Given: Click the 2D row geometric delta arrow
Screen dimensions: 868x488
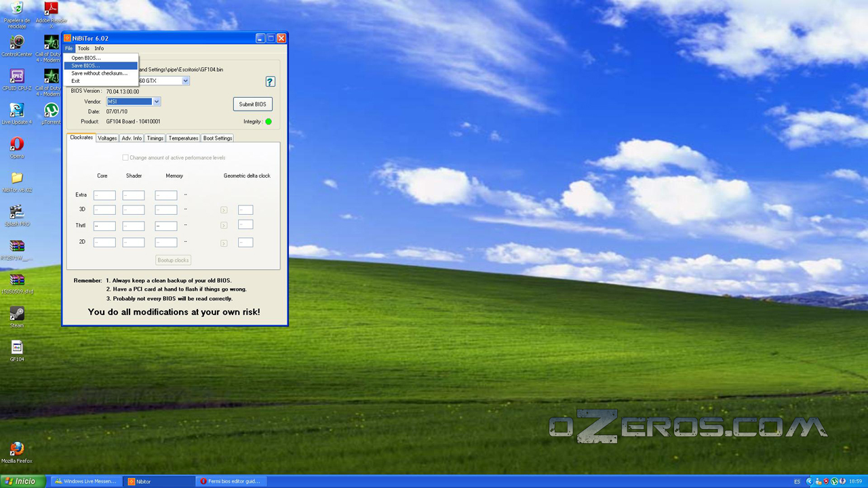Looking at the screenshot, I should [224, 243].
